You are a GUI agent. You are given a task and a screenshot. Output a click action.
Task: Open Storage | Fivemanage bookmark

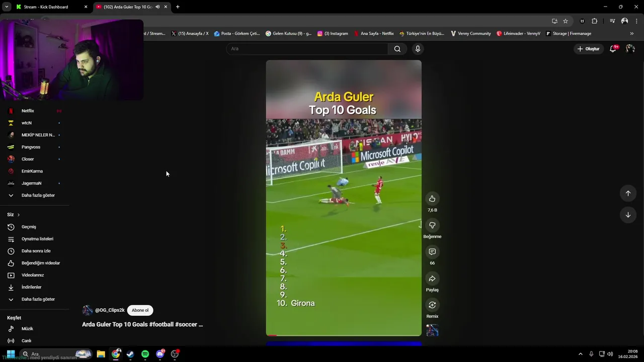(x=569, y=34)
